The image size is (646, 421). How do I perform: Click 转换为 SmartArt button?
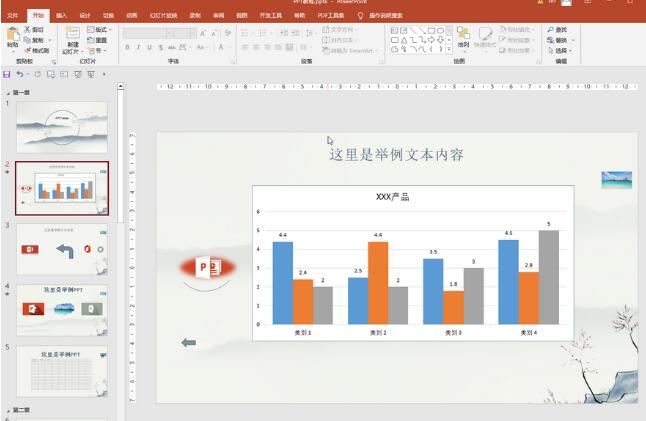coord(349,50)
